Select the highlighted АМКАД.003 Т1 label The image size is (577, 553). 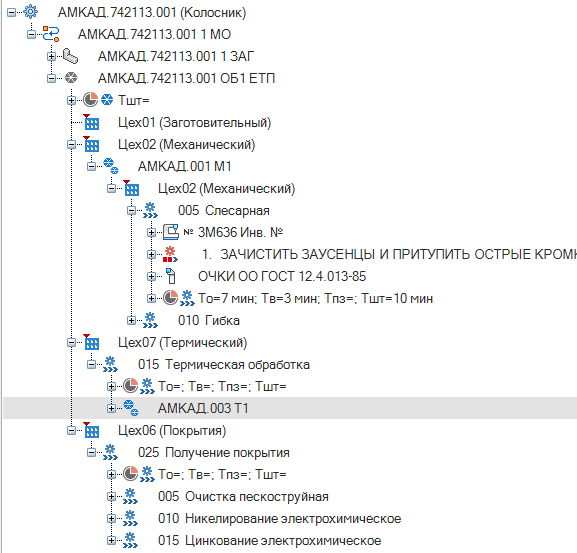[x=203, y=408]
